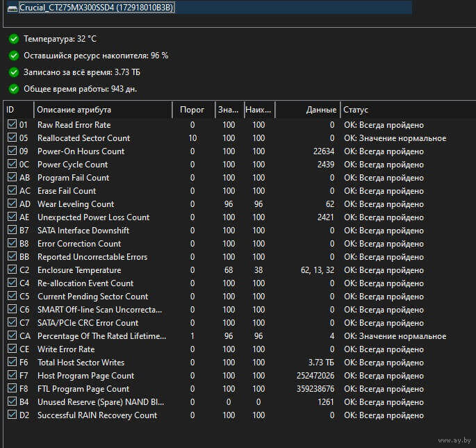Toggle the Successful RAIN Recovery Count checkbox
The width and height of the screenshot is (476, 448).
(x=11, y=415)
